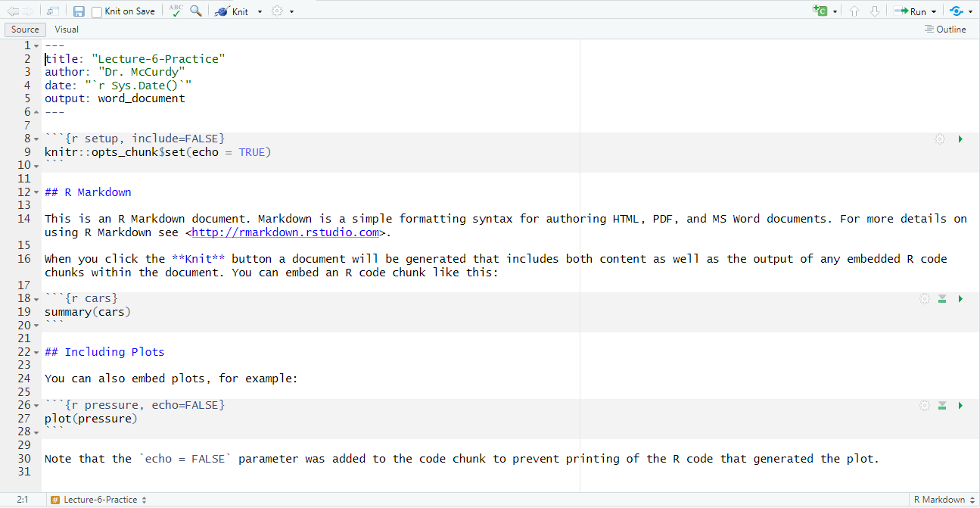Open the R Markdown file type menu
The width and height of the screenshot is (980, 508).
pos(944,500)
